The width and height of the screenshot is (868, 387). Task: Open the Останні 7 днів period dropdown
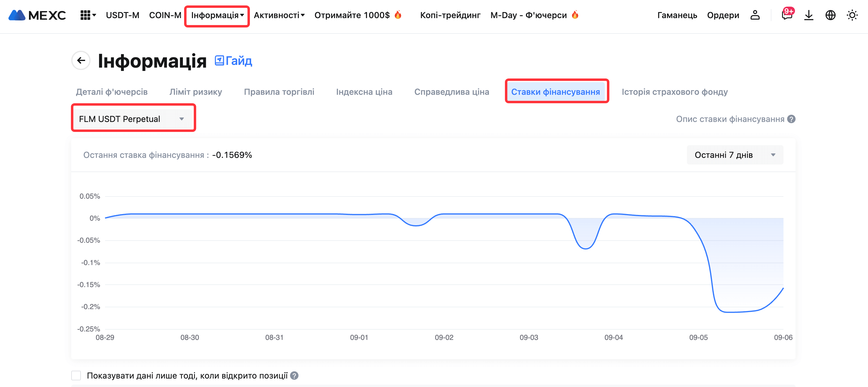[735, 155]
